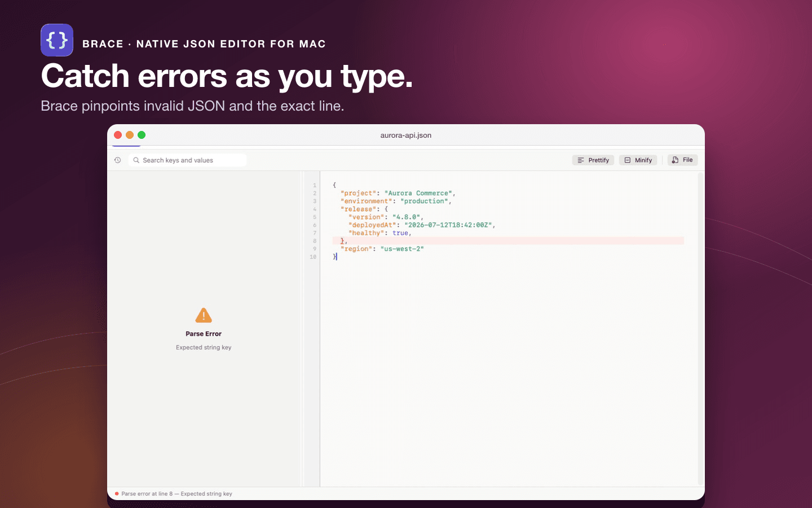Click the "deployedAt" key
This screenshot has height=508, width=812.
[x=372, y=225]
